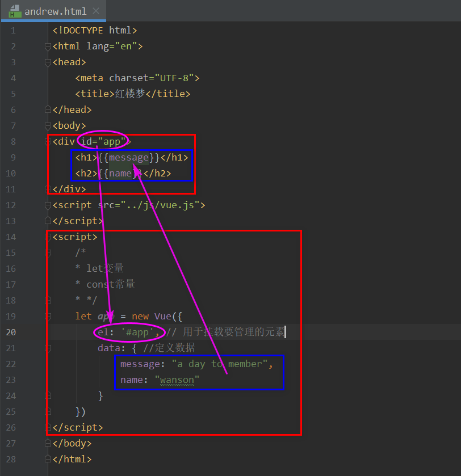Place cursor on <!DOCTYPE html> text

[x=95, y=31]
